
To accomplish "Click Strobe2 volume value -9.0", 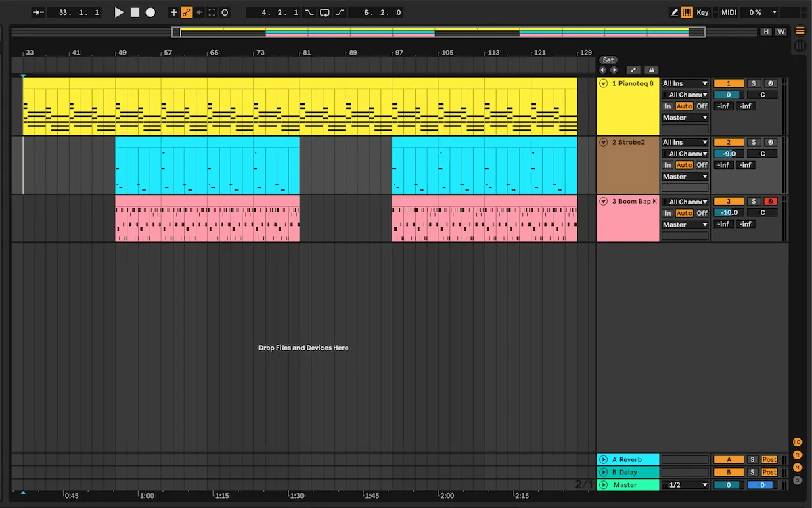I will point(729,154).
